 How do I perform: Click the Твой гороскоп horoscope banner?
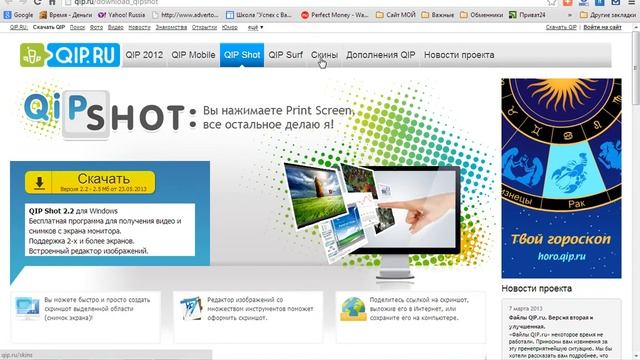pyautogui.click(x=561, y=178)
